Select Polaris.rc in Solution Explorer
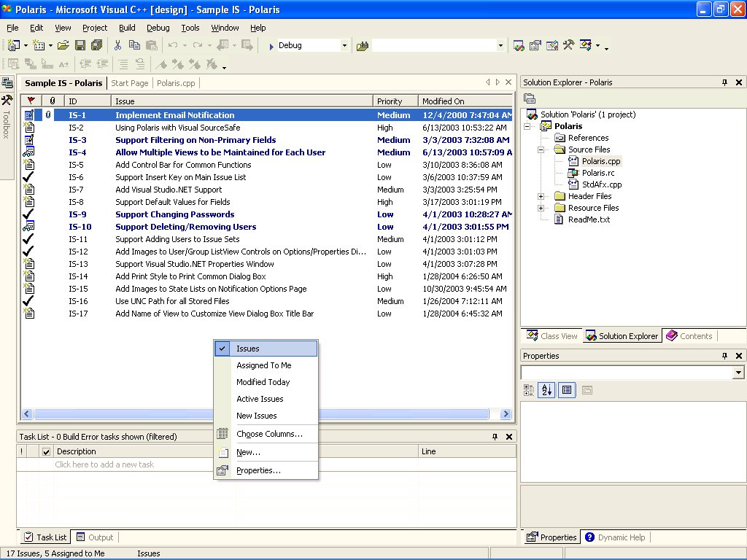The width and height of the screenshot is (747, 560). coord(598,173)
